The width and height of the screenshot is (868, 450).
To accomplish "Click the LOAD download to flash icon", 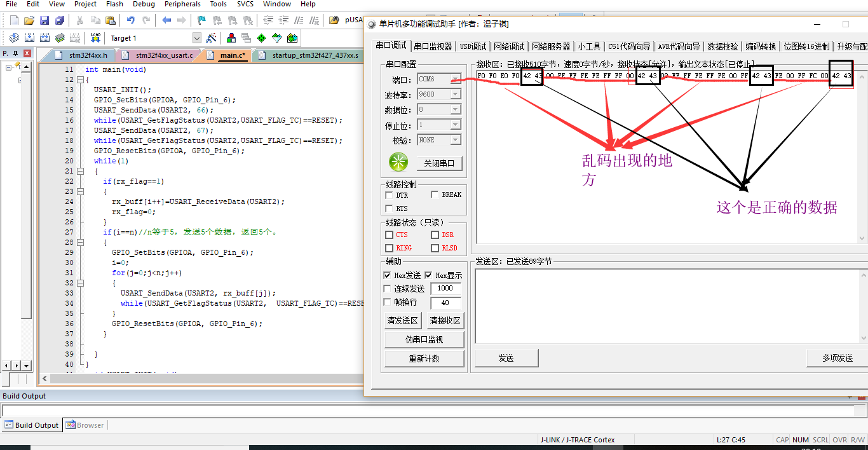I will (95, 37).
